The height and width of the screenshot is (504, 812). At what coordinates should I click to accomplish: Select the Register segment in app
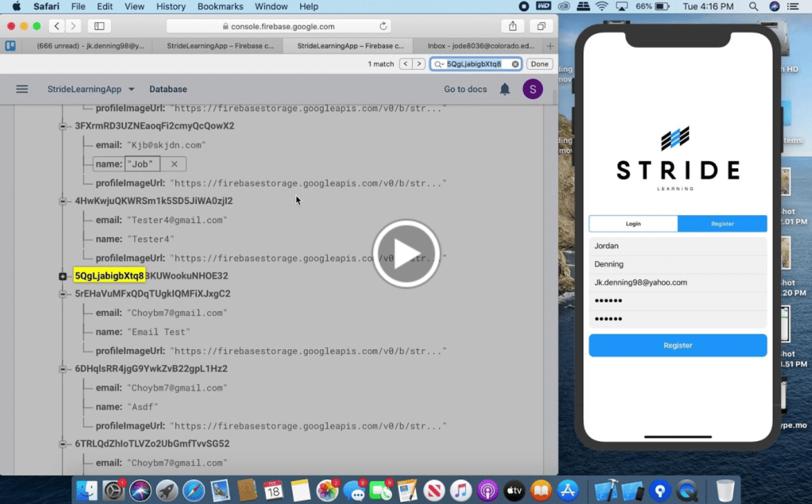pos(722,224)
